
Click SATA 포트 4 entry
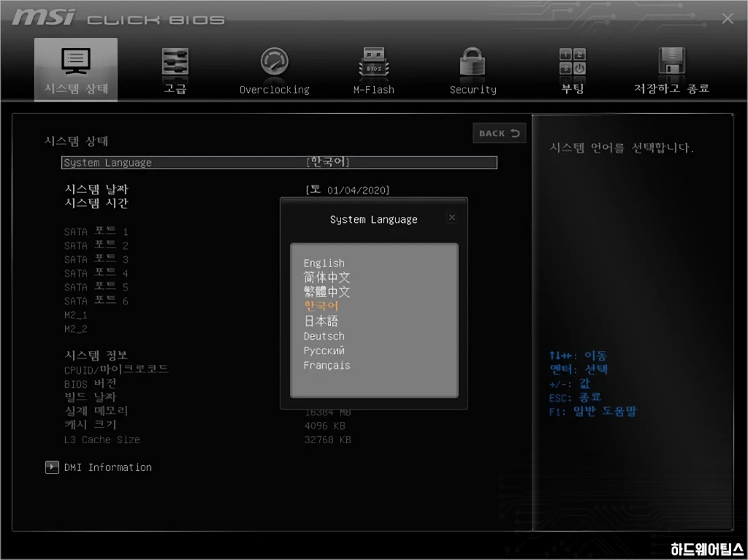click(x=96, y=273)
